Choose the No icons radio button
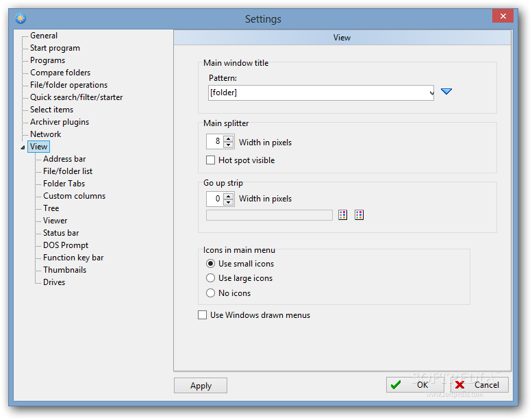 (x=210, y=293)
